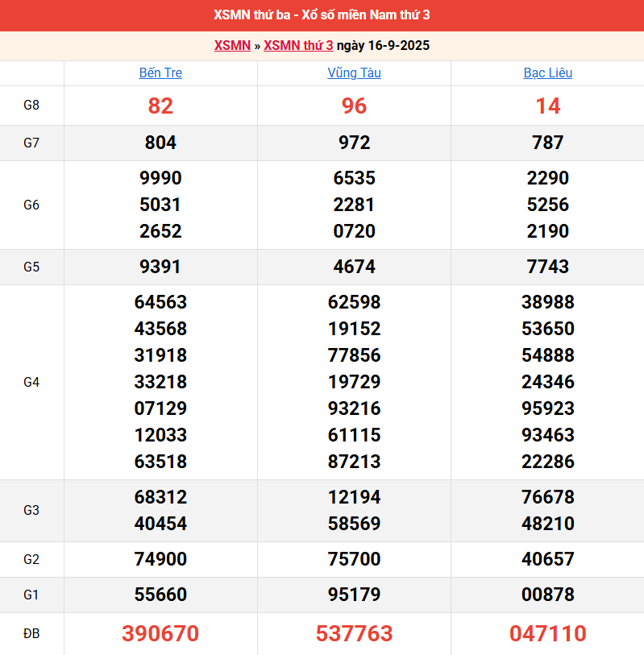Open the Bến Tre province link
The width and height of the screenshot is (644, 655).
pos(160,73)
